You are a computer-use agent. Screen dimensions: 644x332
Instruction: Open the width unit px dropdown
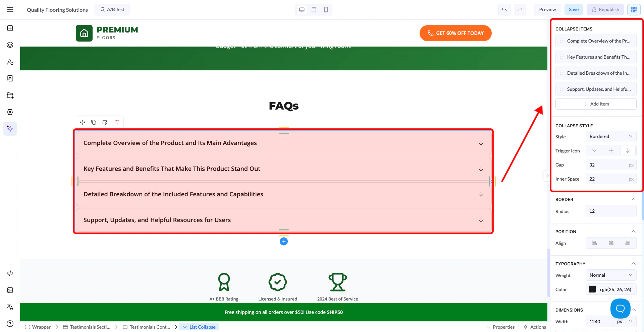coord(625,322)
